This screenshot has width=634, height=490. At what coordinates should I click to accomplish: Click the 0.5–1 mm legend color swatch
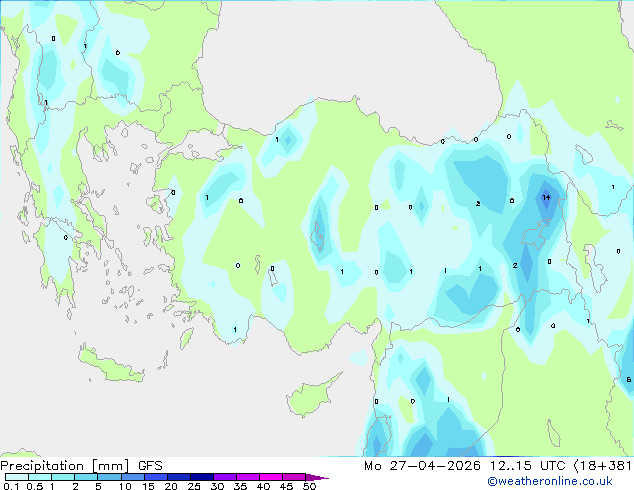(x=40, y=477)
